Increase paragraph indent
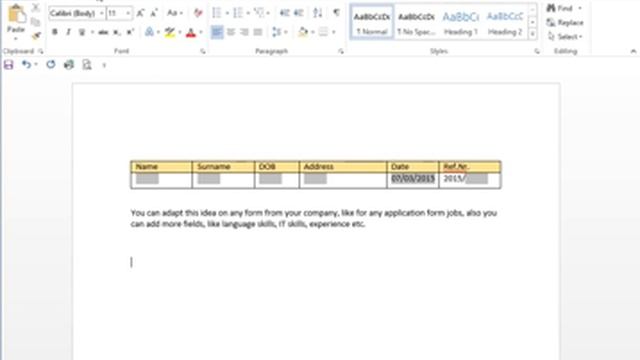The height and width of the screenshot is (360, 640). point(299,13)
